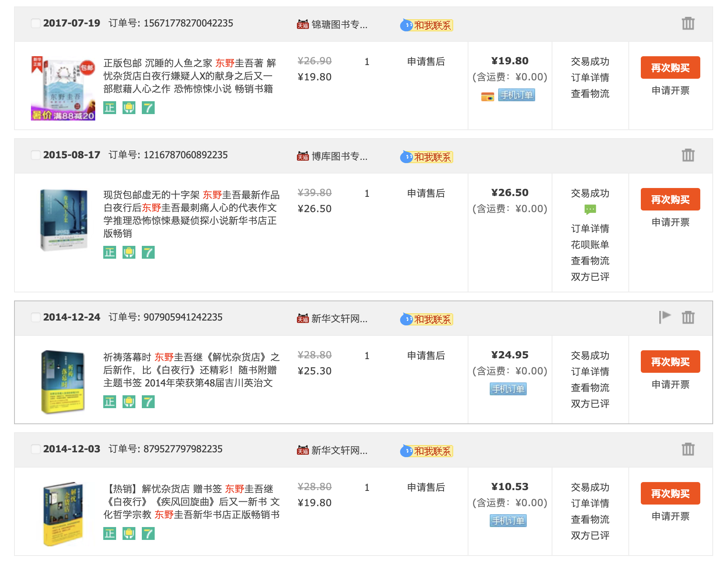Select the 2014-12-03 order checkbox
Image resolution: width=728 pixels, height=564 pixels.
click(36, 449)
